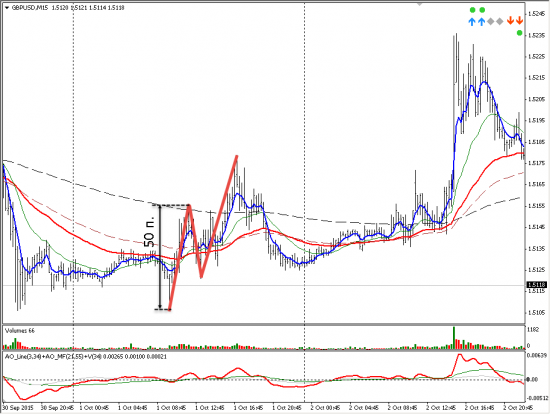
Task: Click the '2 Oct 12:45' time axis label
Action: point(441,408)
